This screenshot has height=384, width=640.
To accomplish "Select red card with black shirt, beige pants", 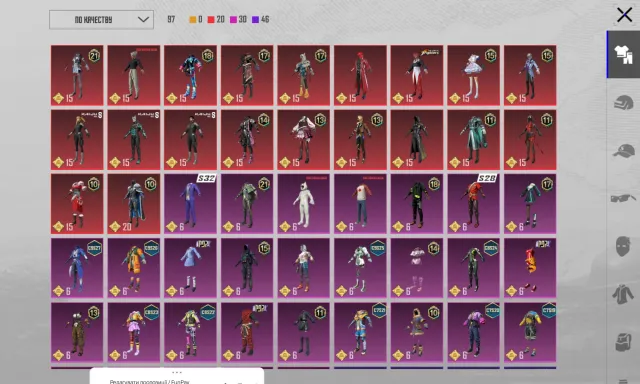I will pos(134,75).
